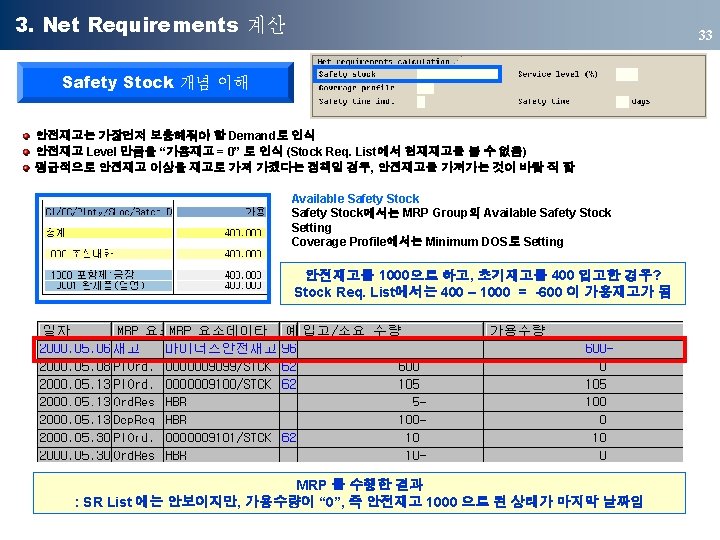This screenshot has height=540, width=720.
Task: Click the 가용수량 column header
Action: pos(583,330)
